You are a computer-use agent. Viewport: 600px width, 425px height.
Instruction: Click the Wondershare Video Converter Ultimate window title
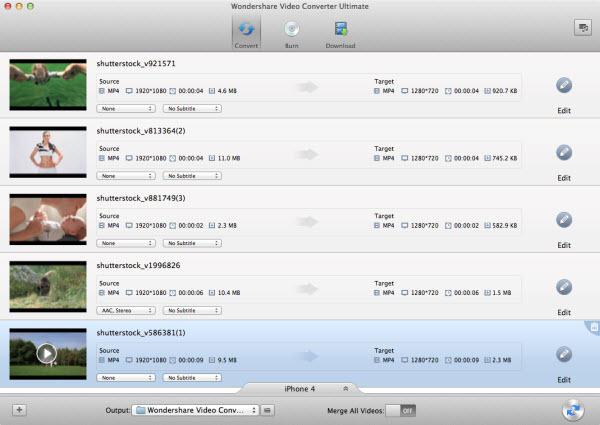tap(300, 6)
